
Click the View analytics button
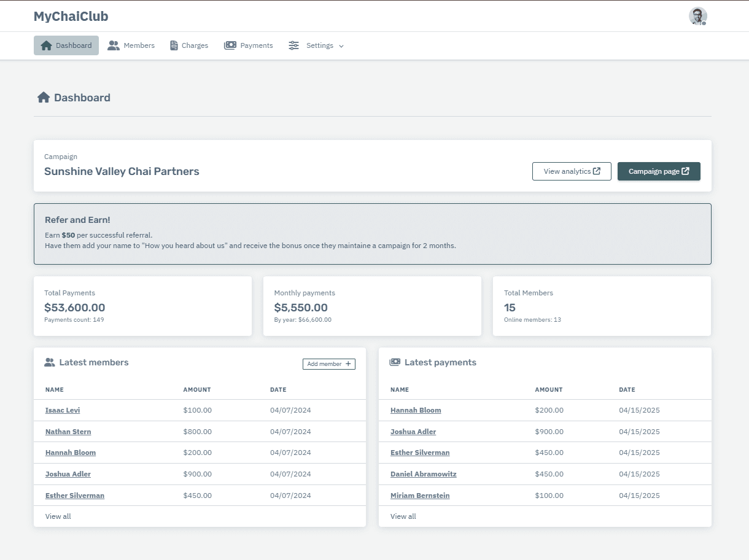coord(572,171)
